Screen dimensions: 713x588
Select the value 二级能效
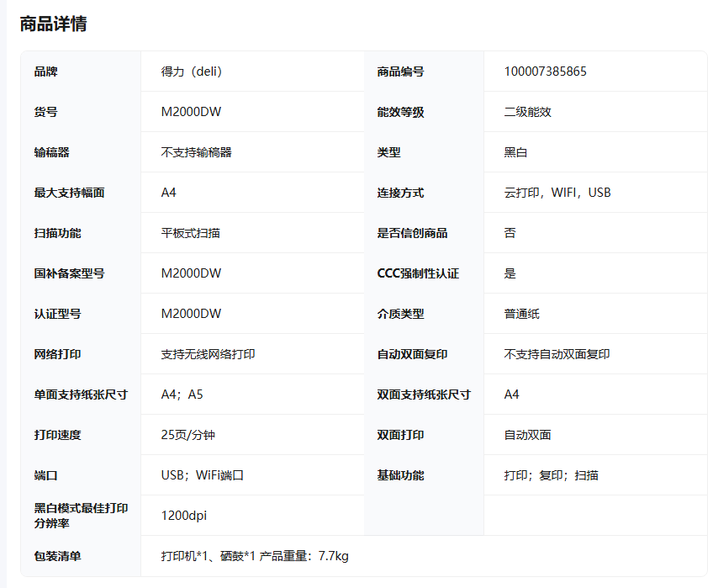tap(527, 112)
